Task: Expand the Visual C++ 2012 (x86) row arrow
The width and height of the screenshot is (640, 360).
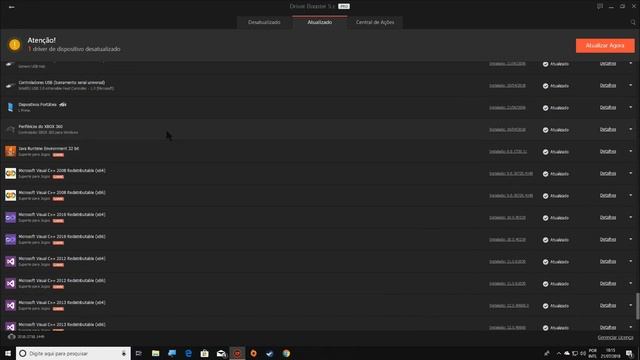Action: coord(631,284)
